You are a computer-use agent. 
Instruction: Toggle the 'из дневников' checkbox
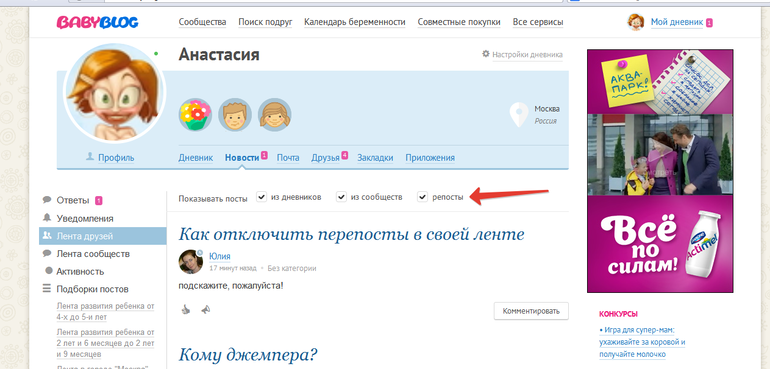coord(262,197)
